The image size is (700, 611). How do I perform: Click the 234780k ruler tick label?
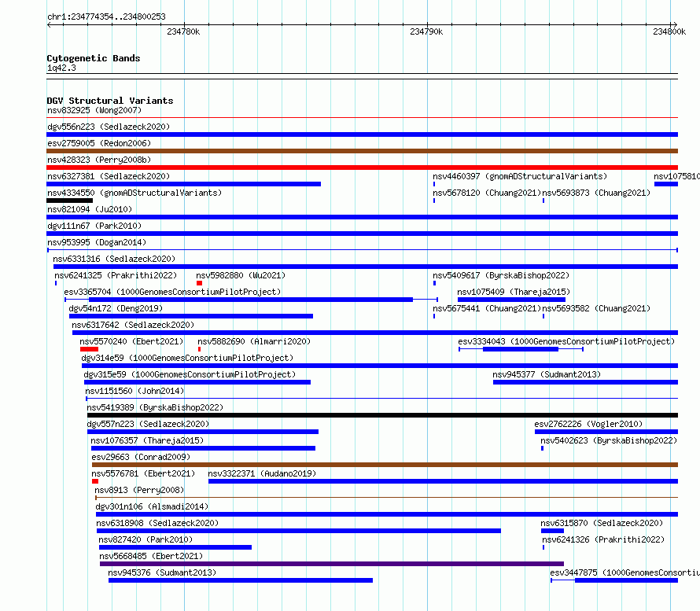[x=183, y=31]
